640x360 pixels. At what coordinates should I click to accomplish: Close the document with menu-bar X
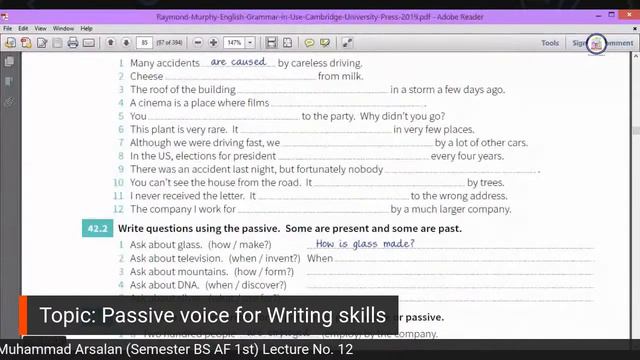pos(635,29)
